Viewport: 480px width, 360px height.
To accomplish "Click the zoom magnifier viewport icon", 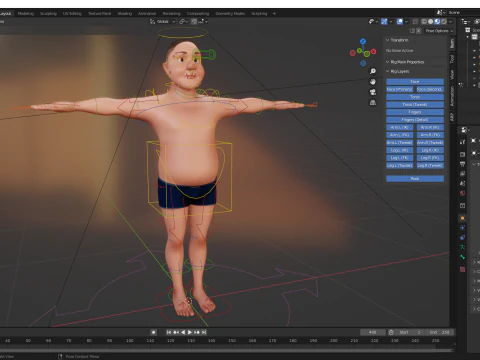I will click(x=373, y=71).
